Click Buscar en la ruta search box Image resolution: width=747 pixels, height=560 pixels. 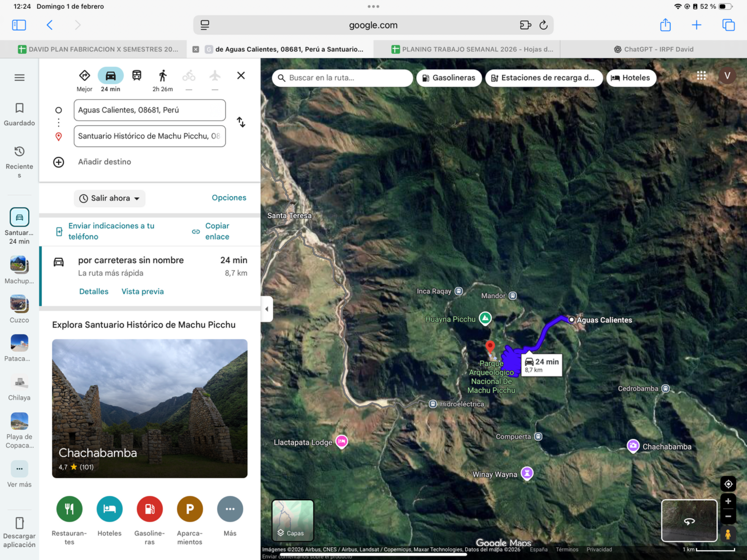pos(342,78)
